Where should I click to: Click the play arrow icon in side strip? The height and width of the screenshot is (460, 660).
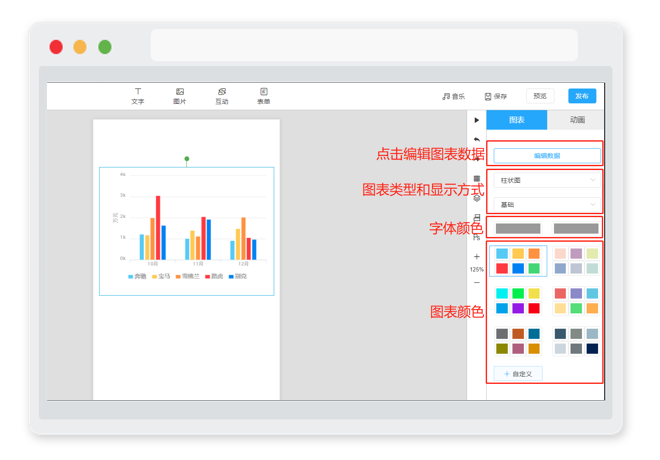pyautogui.click(x=476, y=120)
